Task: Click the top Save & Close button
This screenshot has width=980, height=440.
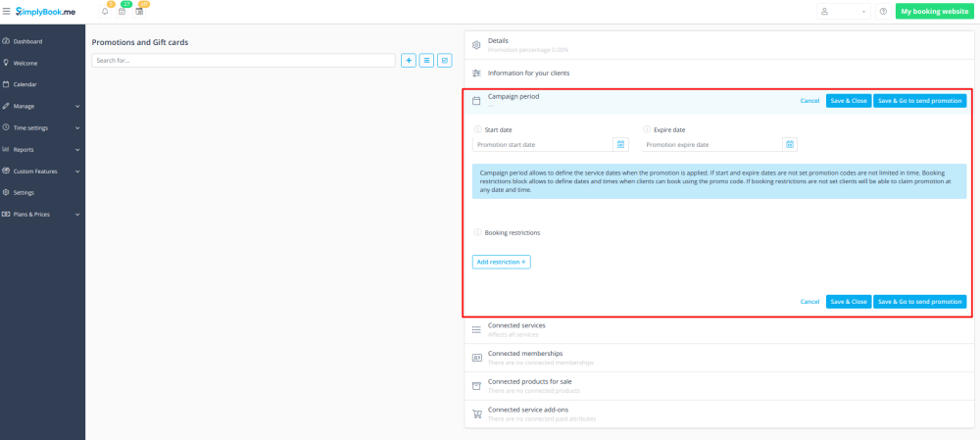Action: pos(848,101)
